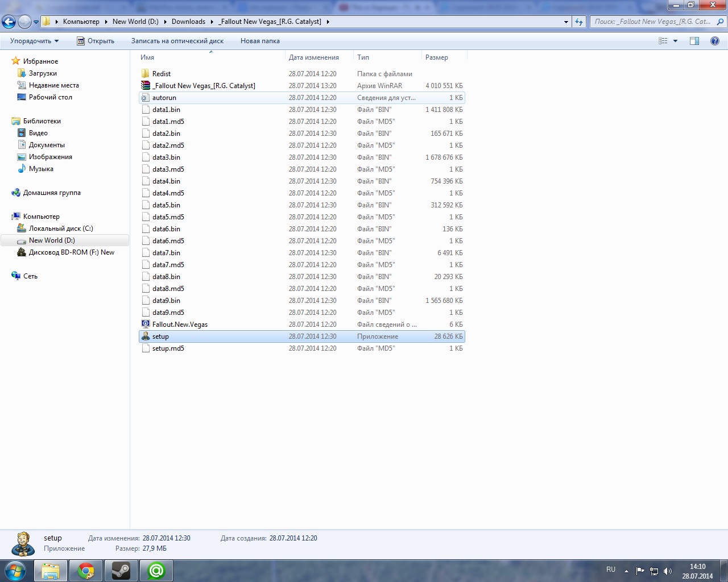Sort by the Дата изменения column
The width and height of the screenshot is (728, 582).
(x=319, y=57)
